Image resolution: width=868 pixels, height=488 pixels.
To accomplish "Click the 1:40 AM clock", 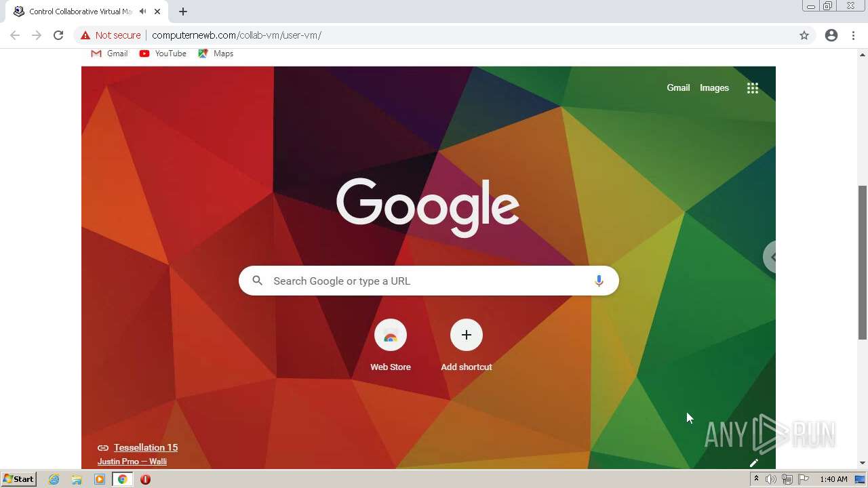I will pyautogui.click(x=833, y=479).
